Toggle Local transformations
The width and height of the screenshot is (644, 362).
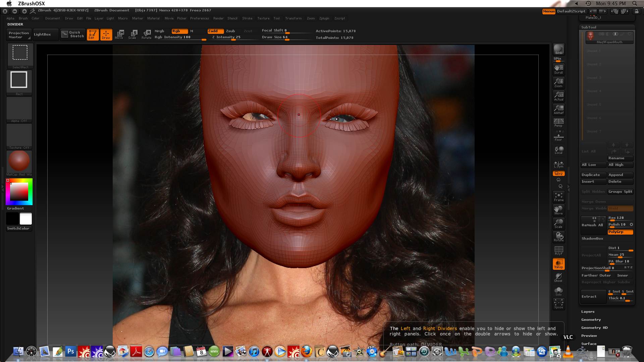tap(558, 150)
